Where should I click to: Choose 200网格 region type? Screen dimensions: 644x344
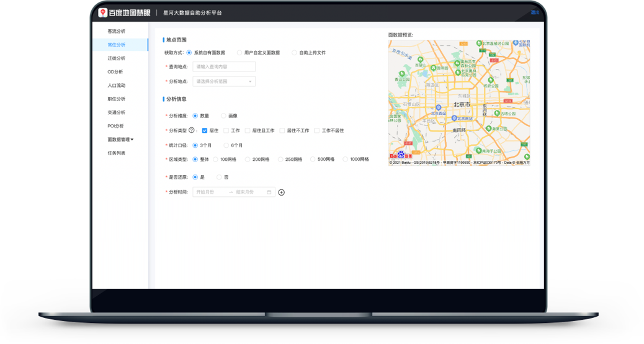pyautogui.click(x=248, y=160)
